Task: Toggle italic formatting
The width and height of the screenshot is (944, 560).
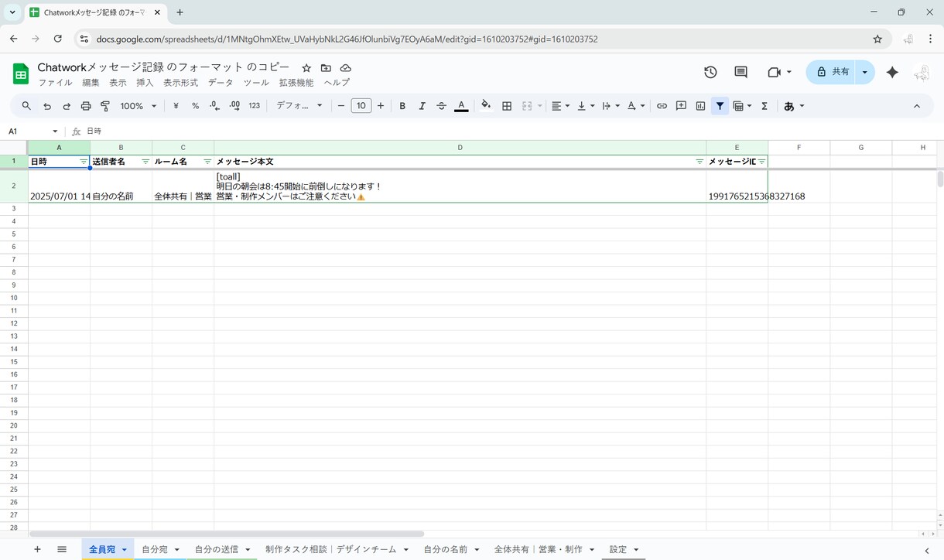Action: point(422,106)
